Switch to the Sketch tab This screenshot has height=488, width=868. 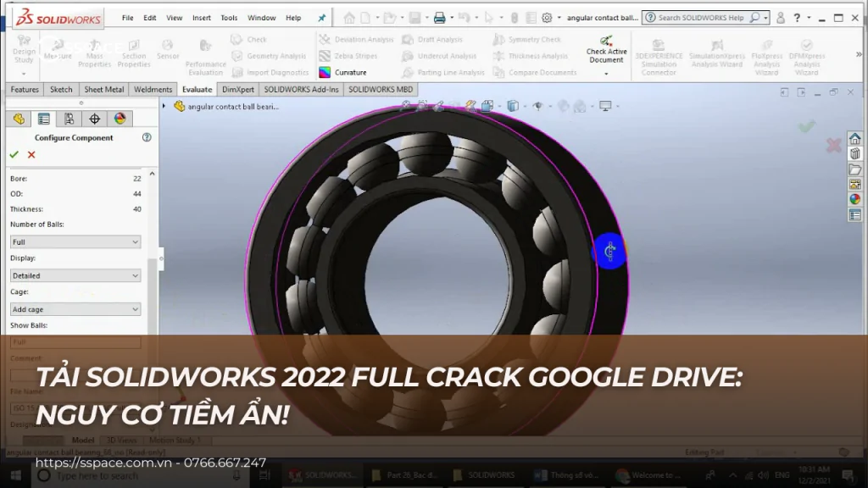(x=61, y=89)
